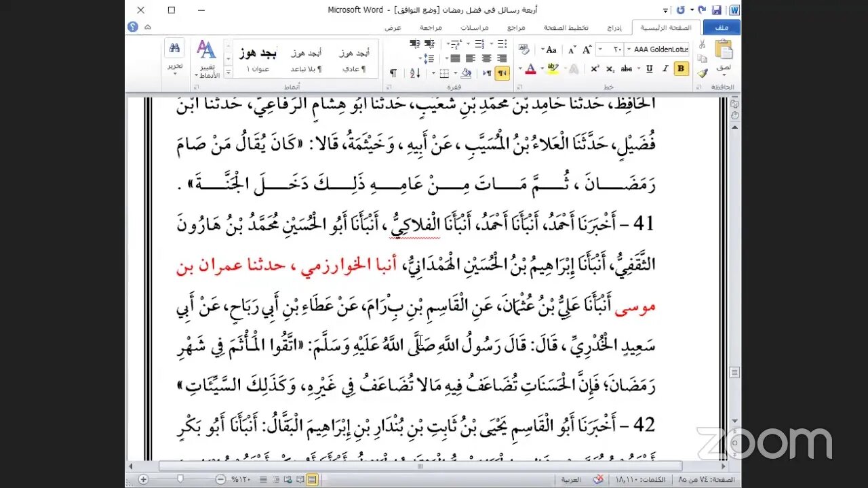Enable Right-to-Left text direction button

pyautogui.click(x=502, y=73)
